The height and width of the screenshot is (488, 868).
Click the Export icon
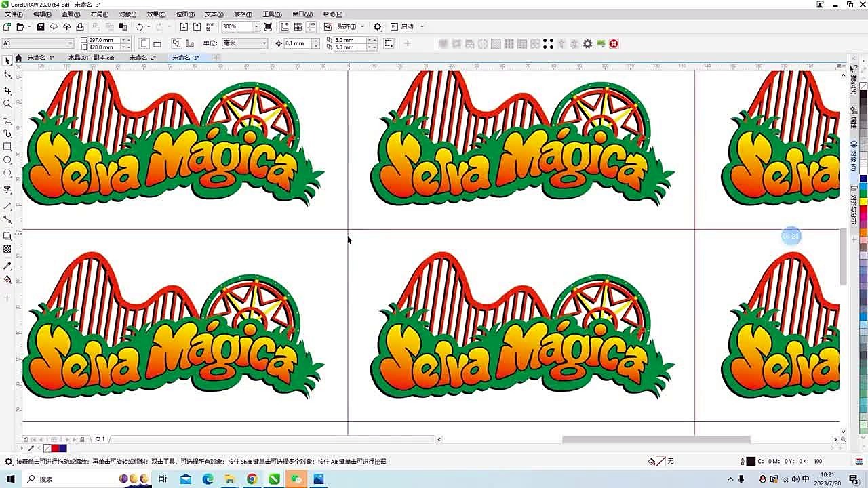click(197, 27)
